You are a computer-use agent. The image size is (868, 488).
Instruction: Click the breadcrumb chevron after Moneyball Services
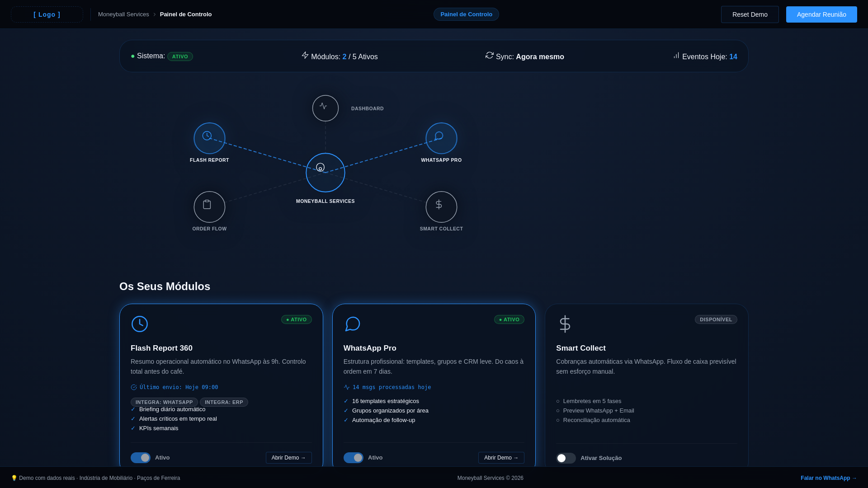pos(155,14)
